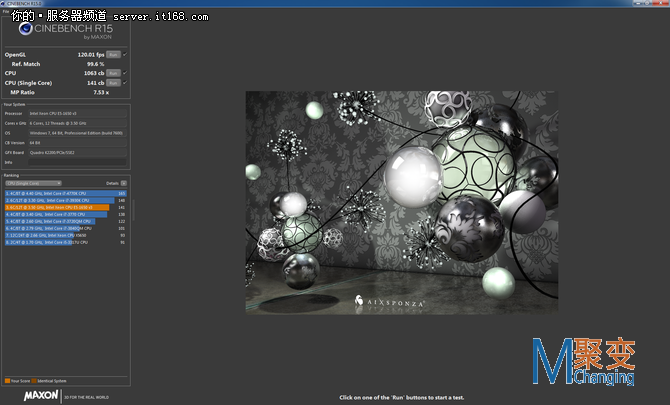Click the Cinebench R15 logo sphere icon
The width and height of the screenshot is (670, 405).
(x=26, y=29)
